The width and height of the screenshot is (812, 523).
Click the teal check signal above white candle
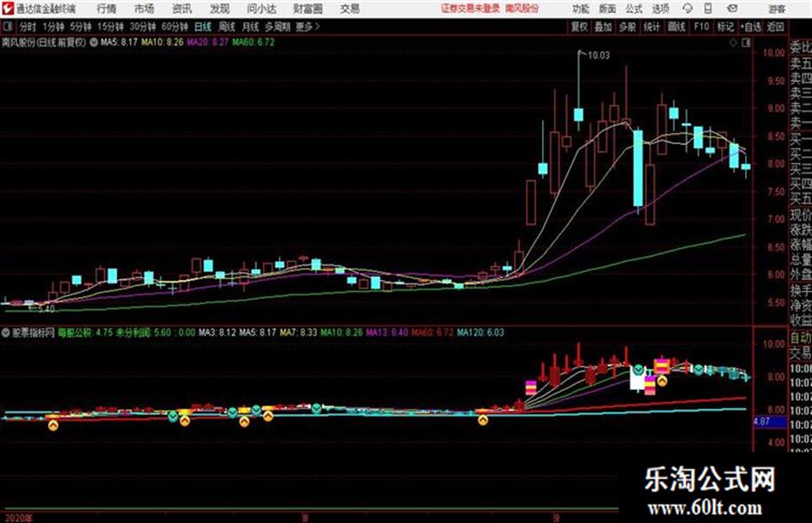[x=639, y=370]
